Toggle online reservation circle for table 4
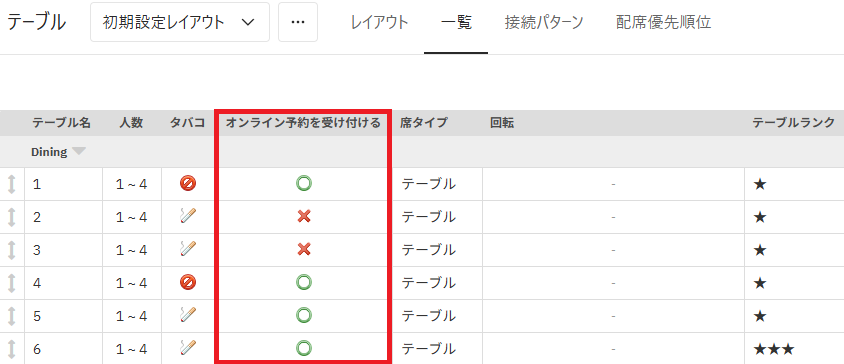The width and height of the screenshot is (844, 364). (x=304, y=282)
